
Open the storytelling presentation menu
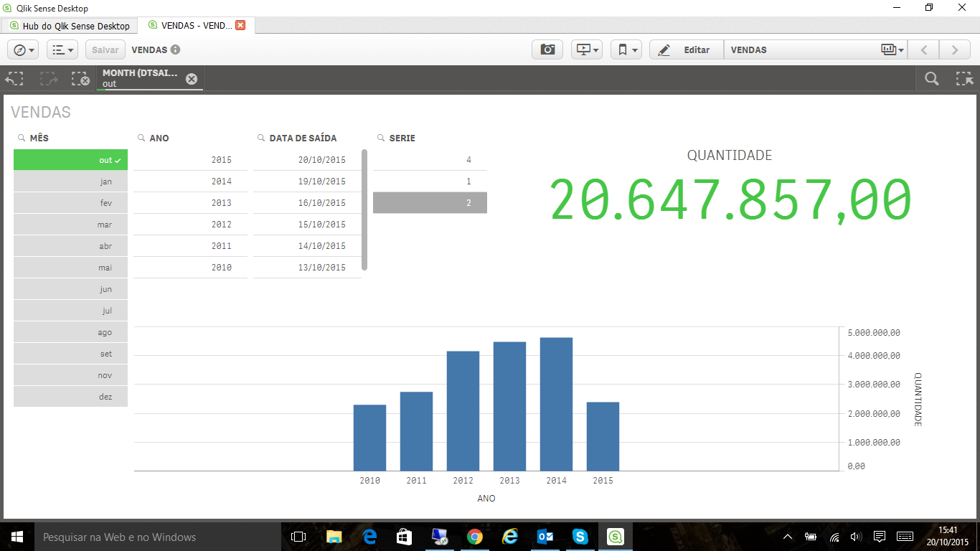[587, 50]
